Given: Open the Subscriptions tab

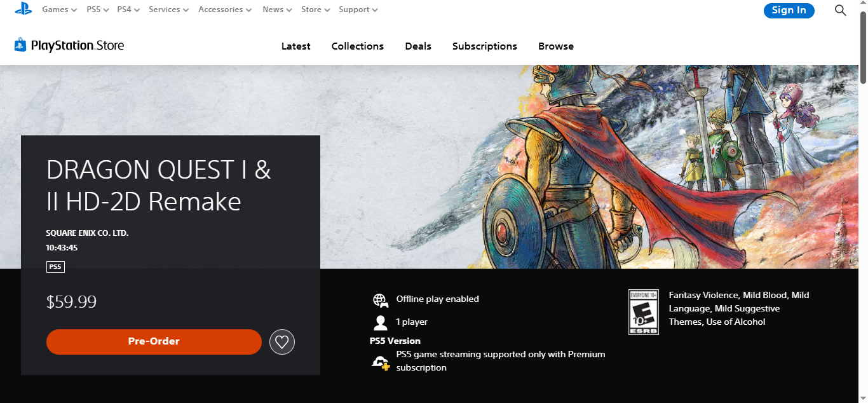Looking at the screenshot, I should (485, 46).
